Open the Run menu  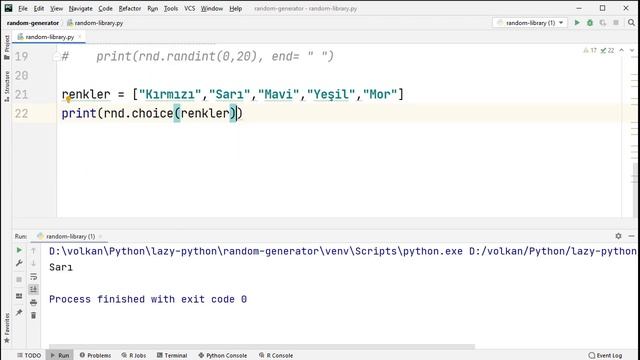(153, 8)
